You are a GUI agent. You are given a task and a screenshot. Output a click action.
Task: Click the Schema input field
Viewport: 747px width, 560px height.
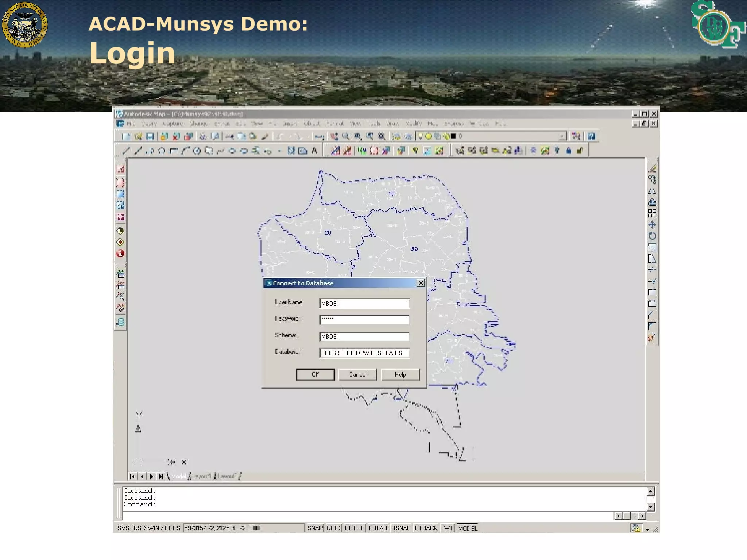[364, 336]
